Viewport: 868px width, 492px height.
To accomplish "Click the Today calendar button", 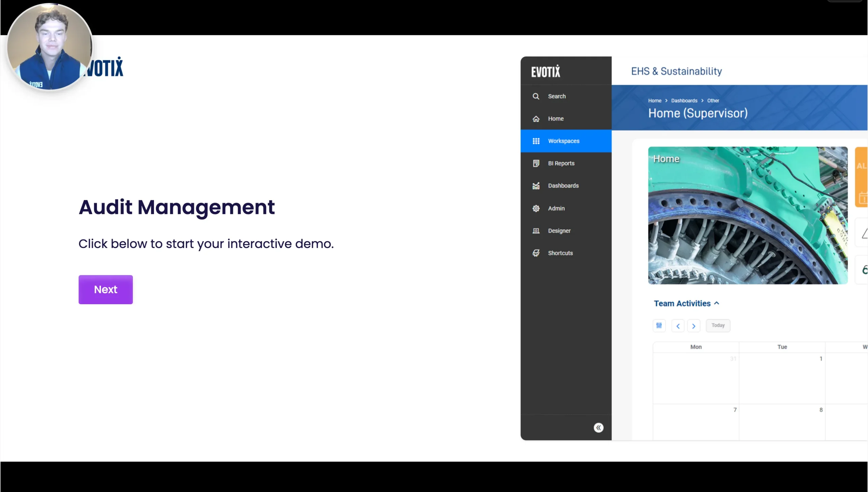I will tap(718, 325).
